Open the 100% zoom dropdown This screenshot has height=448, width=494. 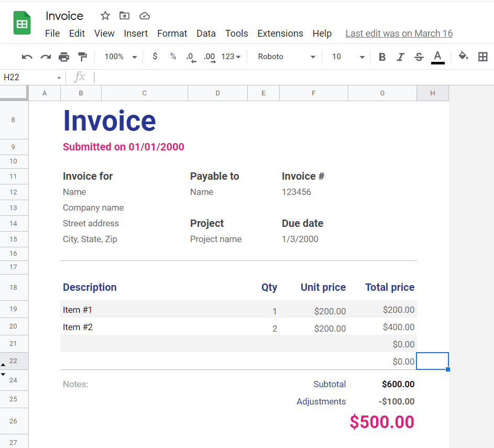point(120,57)
